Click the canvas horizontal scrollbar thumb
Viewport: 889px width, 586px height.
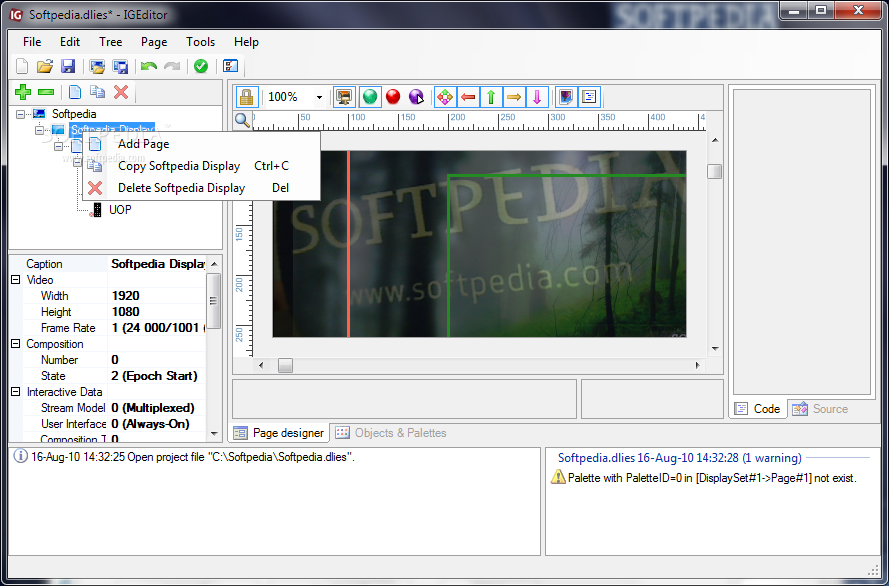tap(285, 366)
